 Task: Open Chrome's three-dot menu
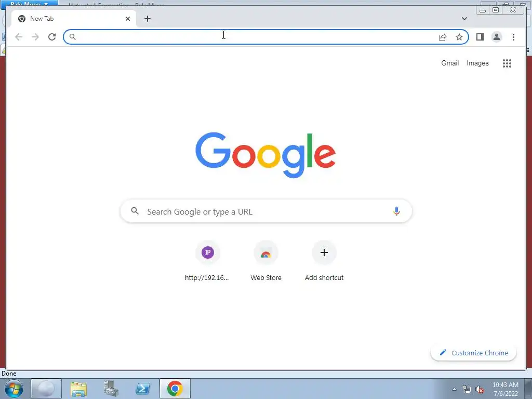click(513, 37)
